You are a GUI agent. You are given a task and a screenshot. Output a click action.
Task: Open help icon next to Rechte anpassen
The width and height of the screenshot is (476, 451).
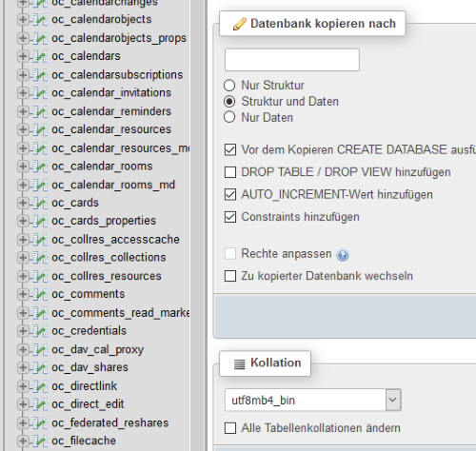pos(343,255)
